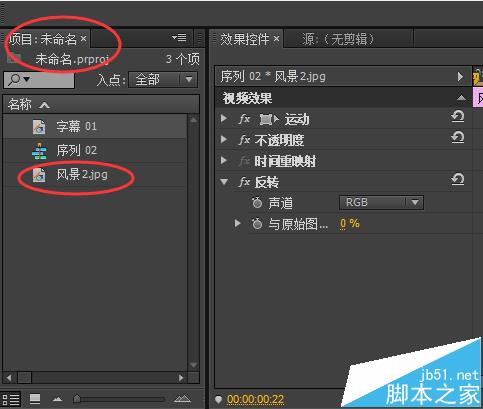Image resolution: width=483 pixels, height=409 pixels.
Task: Click the marker icon beside the timecode
Action: click(x=218, y=399)
